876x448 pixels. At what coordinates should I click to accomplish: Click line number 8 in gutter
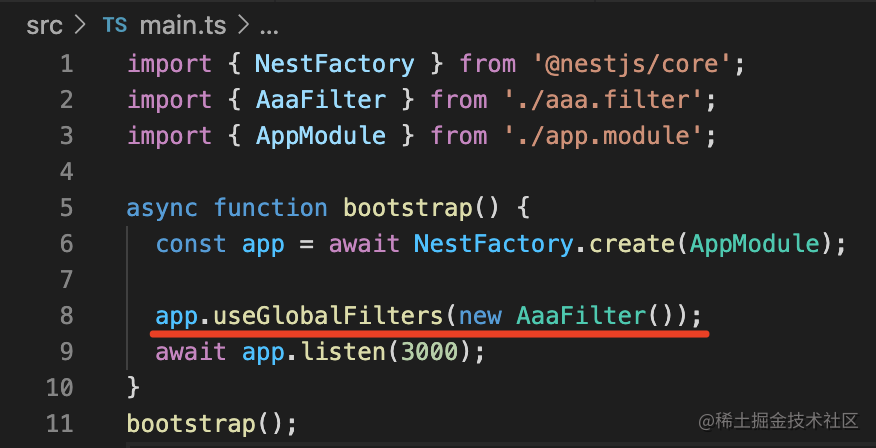[66, 316]
